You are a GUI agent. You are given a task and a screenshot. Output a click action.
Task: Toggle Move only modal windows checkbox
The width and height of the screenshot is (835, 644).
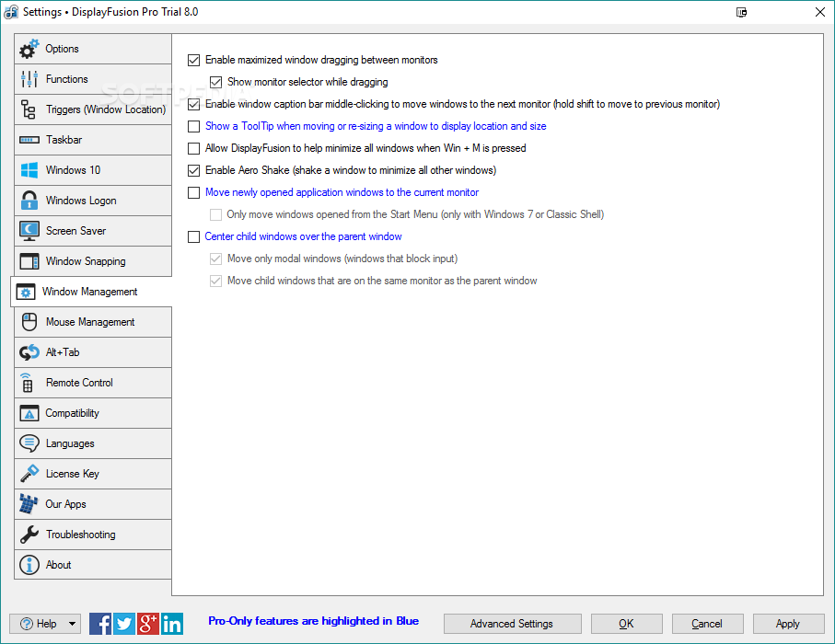pyautogui.click(x=215, y=259)
